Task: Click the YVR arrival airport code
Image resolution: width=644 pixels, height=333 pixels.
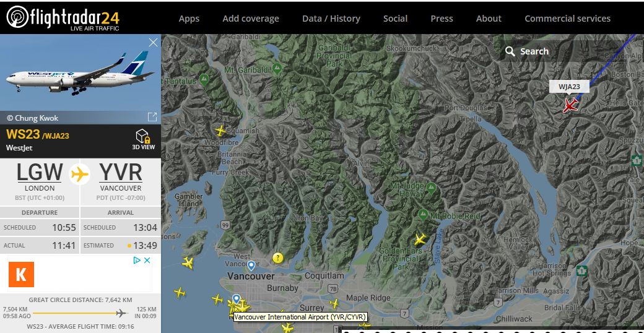Action: click(x=121, y=173)
